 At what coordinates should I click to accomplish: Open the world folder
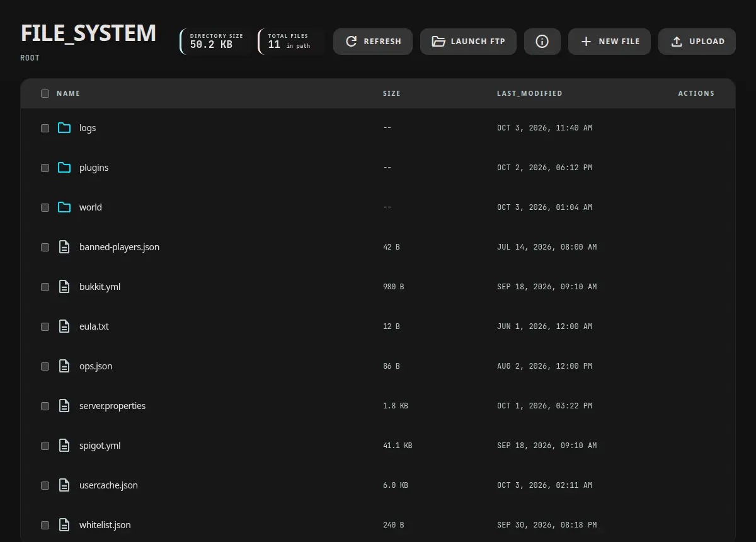[90, 207]
